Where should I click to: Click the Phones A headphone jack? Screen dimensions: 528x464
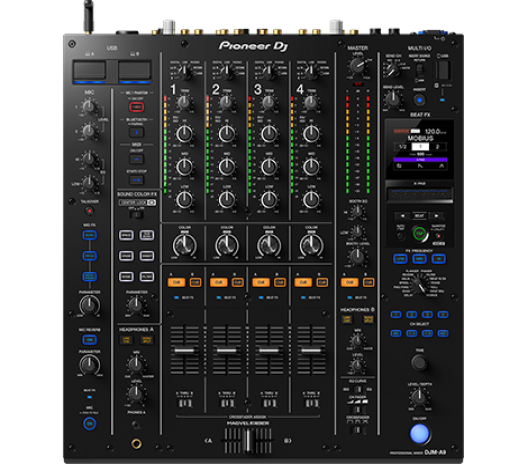click(136, 444)
